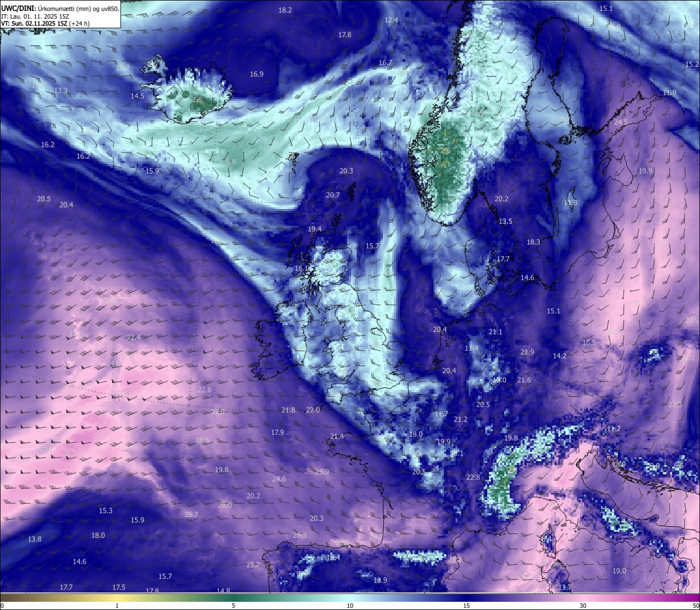Click the value 11.2 on the map
Viewport: 700px width, 610px height.
coord(614,428)
